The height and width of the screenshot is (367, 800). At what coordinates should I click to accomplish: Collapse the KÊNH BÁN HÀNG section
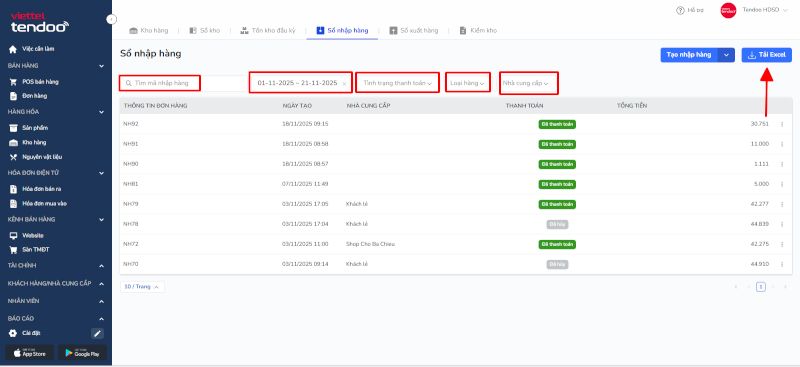coord(102,219)
